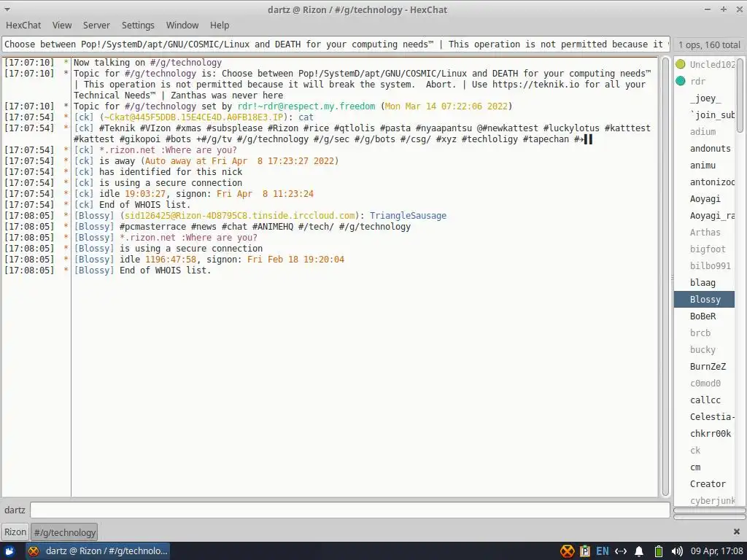Viewport: 747px width, 560px height.
Task: Select antonizoo in the user list
Action: coord(705,182)
